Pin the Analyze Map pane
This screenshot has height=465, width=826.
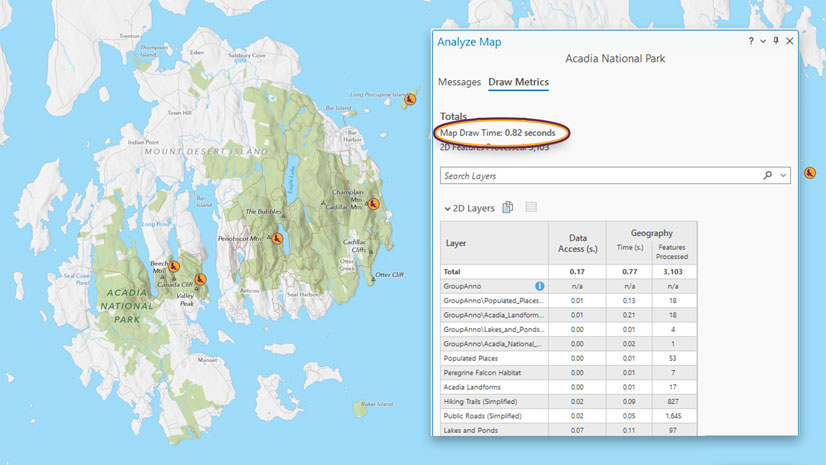point(776,41)
